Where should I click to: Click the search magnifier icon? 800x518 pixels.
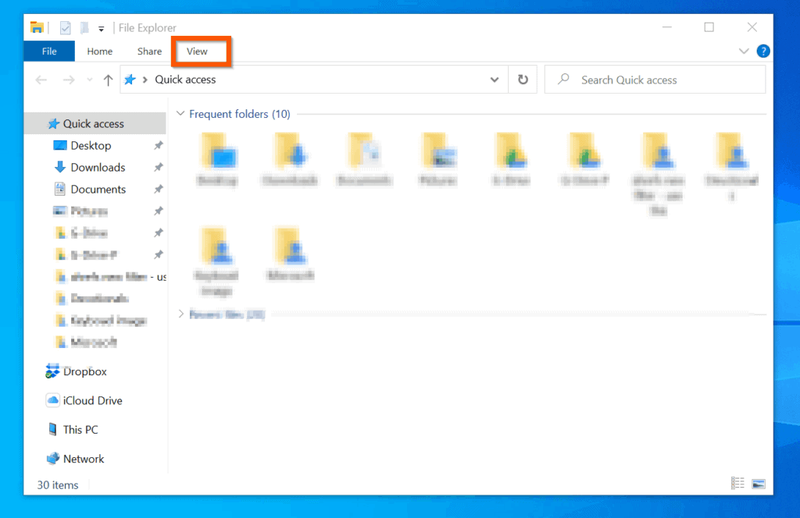point(563,79)
